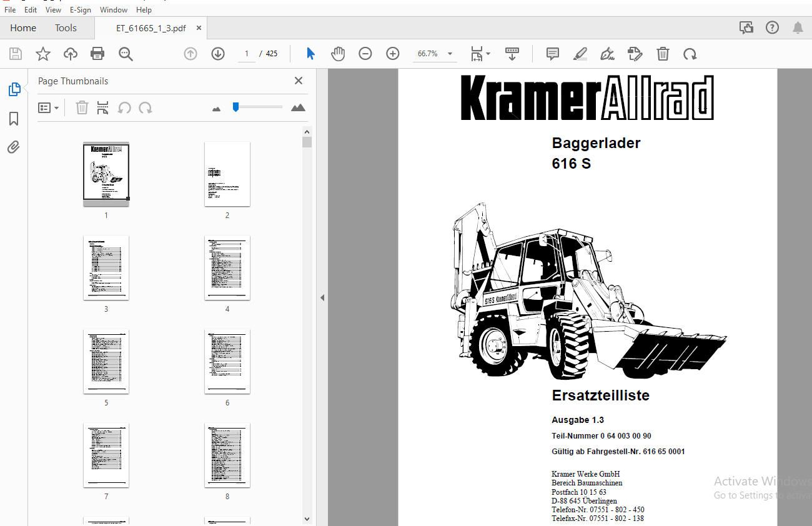This screenshot has width=812, height=526.
Task: Open the sign document pen tool
Action: tap(608, 54)
